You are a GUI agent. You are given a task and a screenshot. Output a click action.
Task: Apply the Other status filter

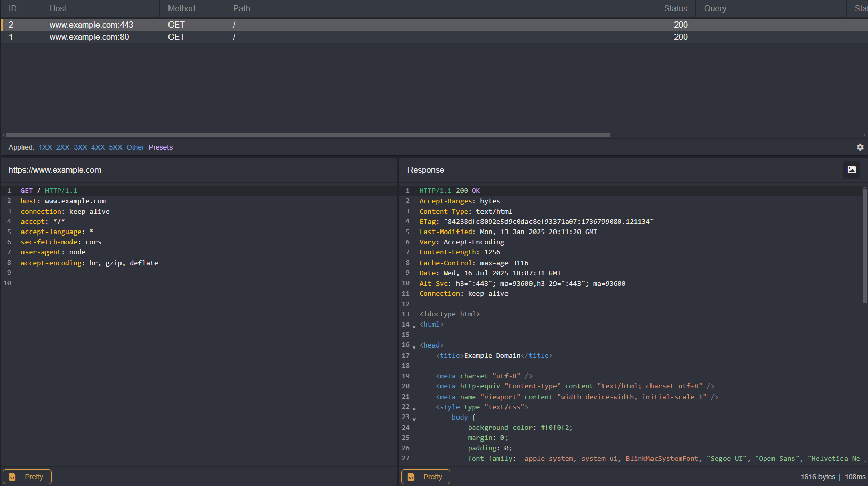(135, 147)
